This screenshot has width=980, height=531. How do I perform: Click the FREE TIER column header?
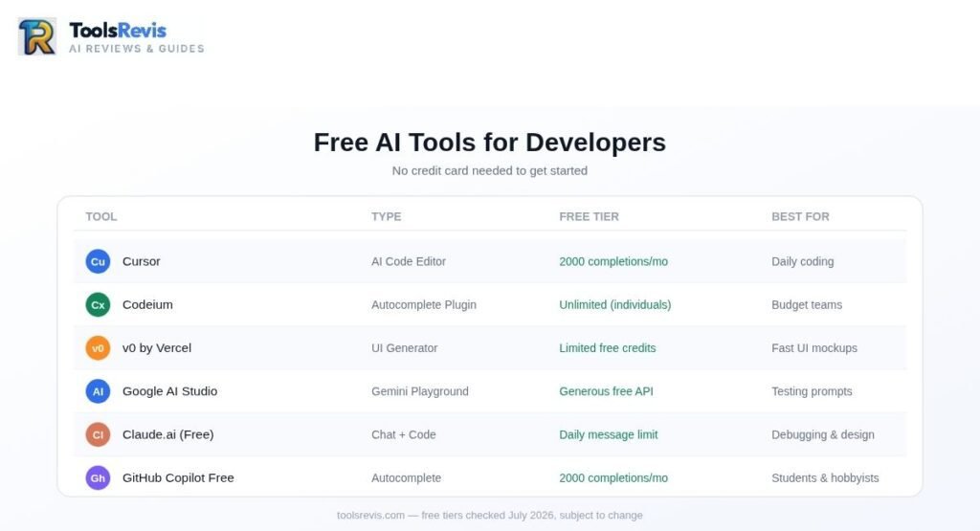[x=589, y=217]
